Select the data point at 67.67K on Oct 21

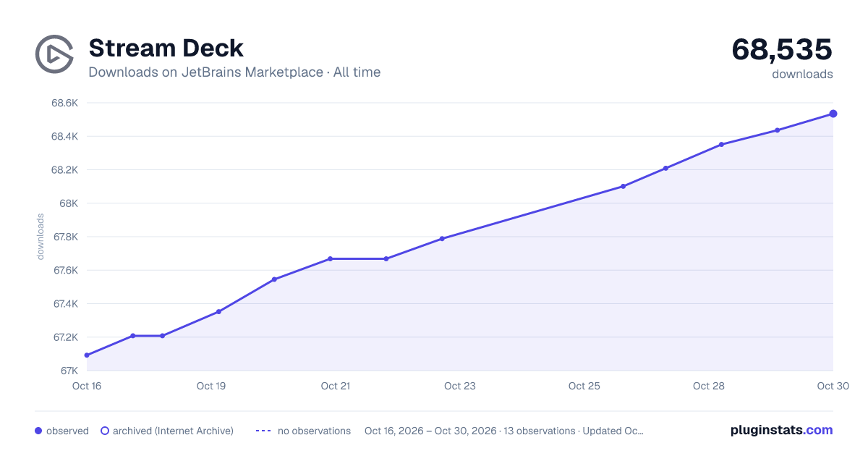click(x=330, y=258)
